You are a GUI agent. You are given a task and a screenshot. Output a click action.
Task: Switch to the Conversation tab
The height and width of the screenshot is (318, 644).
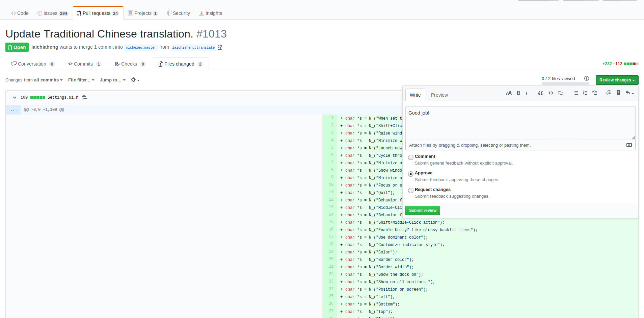pyautogui.click(x=33, y=64)
